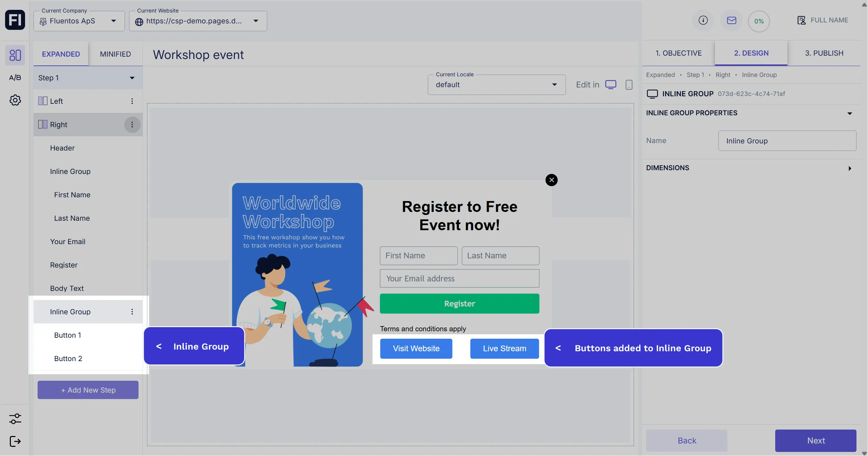Click the info circle icon
868x456 pixels.
click(703, 20)
